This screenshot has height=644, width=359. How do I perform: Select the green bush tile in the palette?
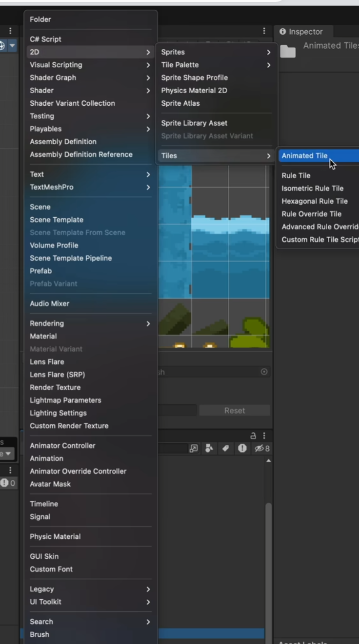[249, 332]
